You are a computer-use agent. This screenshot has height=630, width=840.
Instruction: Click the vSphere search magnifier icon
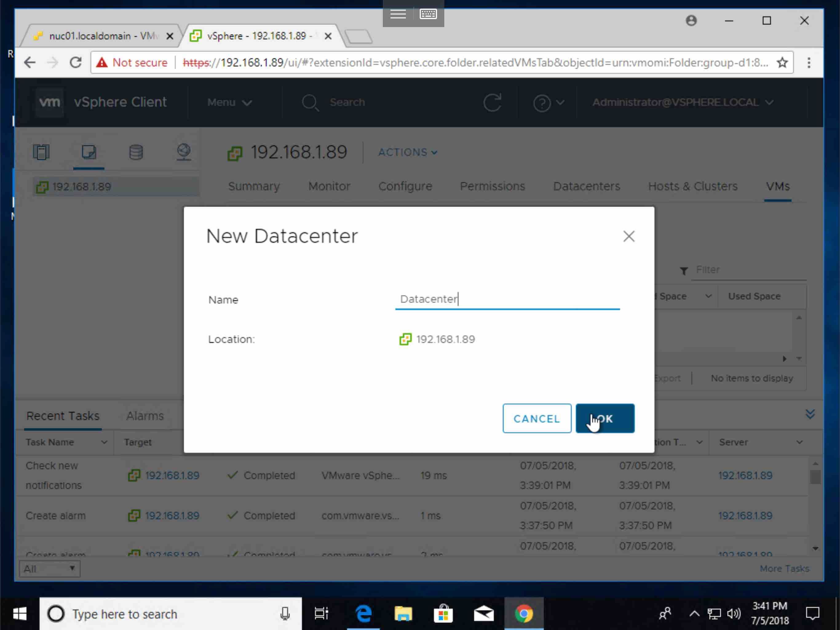tap(310, 103)
